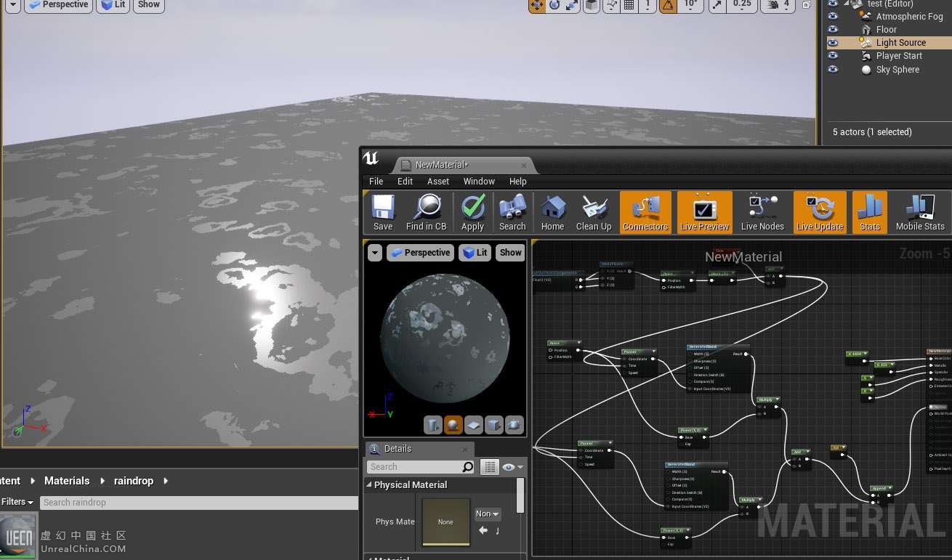The height and width of the screenshot is (560, 952).
Task: Open Mobile Stats in material toolbar
Action: pos(920,212)
